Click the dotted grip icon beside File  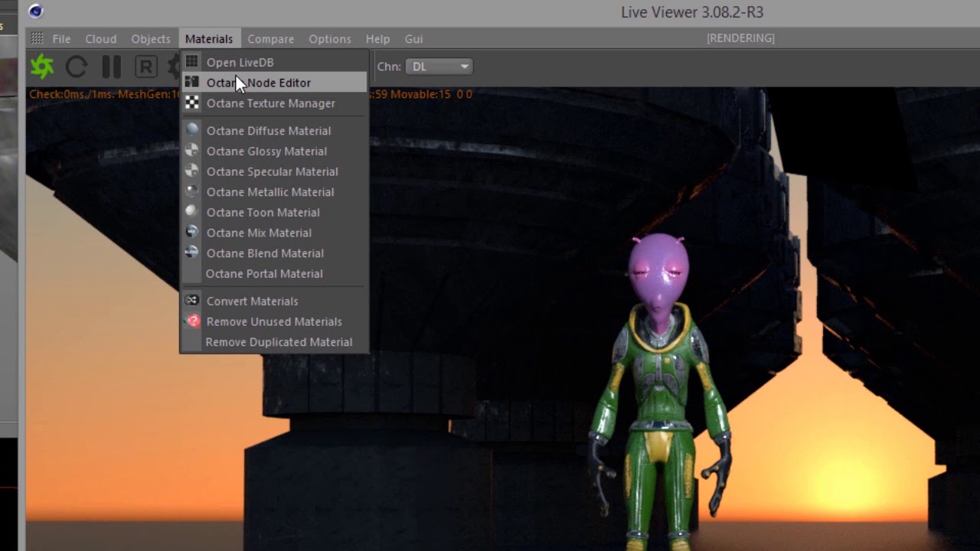[x=37, y=38]
